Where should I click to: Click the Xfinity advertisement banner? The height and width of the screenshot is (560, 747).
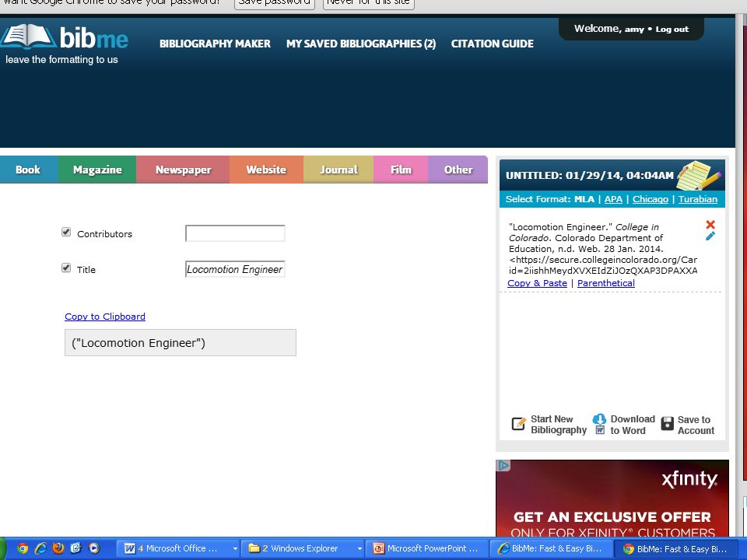[612, 499]
